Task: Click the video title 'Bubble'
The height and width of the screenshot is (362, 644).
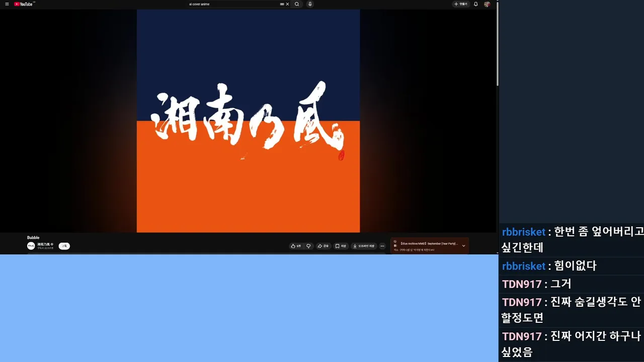Action: (33, 237)
